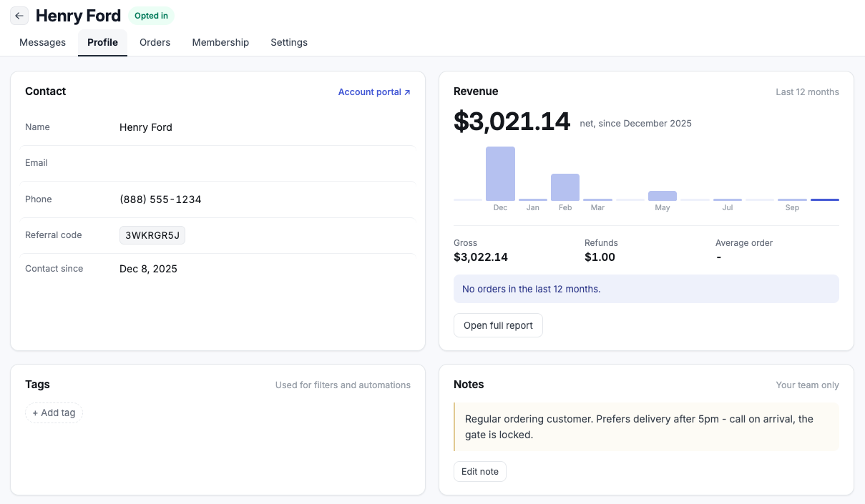Screen dimensions: 865x504
Task: Switch to the Orders tab
Action: click(155, 42)
